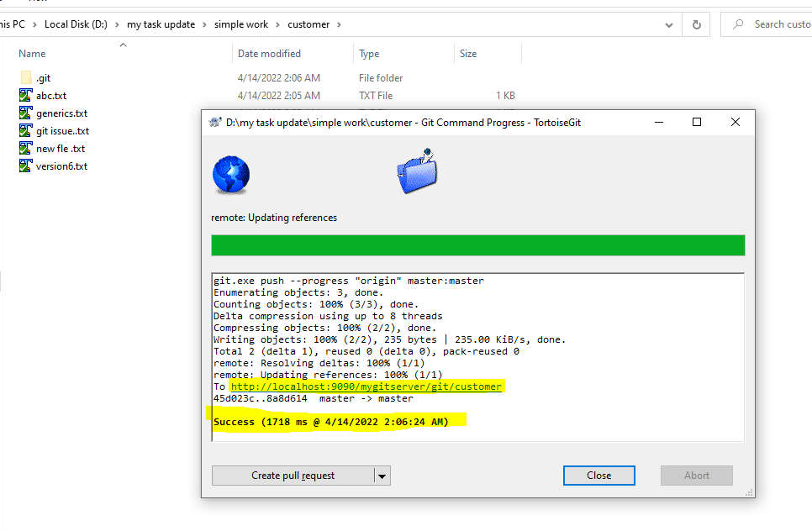Viewport: 812px width, 531px height.
Task: Expand chevron after This PC breadcrumb
Action: point(34,24)
